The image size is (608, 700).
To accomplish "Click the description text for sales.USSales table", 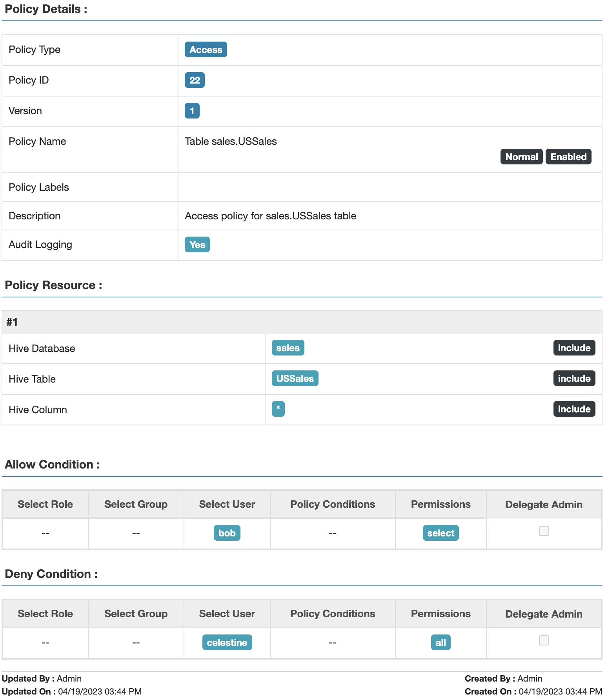I will [270, 216].
